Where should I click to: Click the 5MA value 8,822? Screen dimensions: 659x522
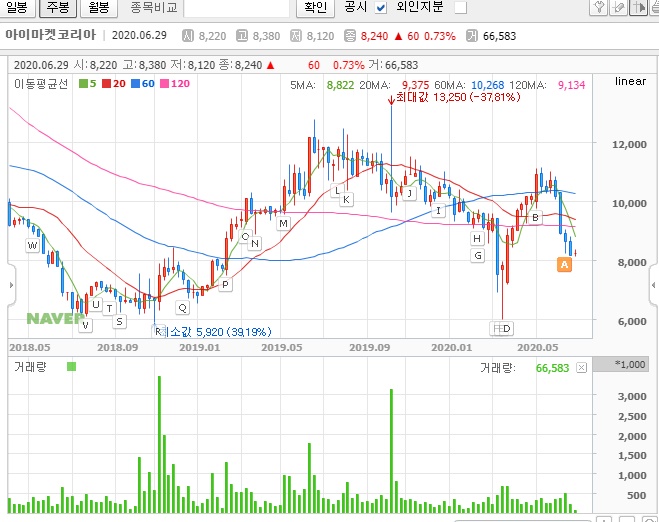click(340, 85)
